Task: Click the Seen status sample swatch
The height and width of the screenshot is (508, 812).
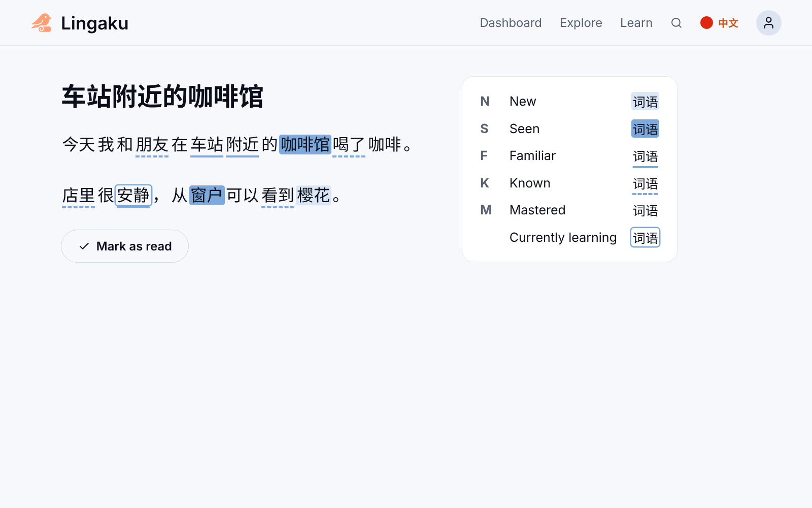Action: pos(645,129)
